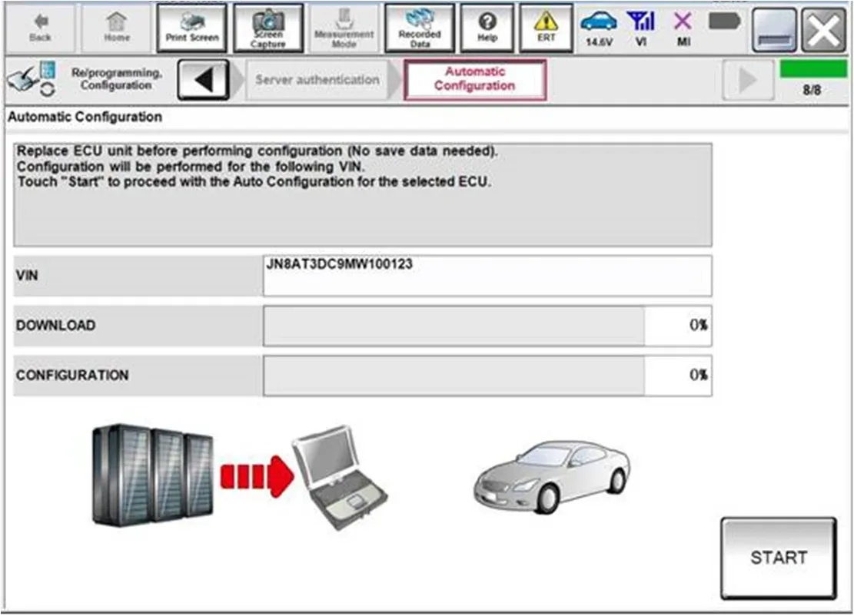Click the VIN label
The height and width of the screenshot is (616, 854).
(27, 275)
